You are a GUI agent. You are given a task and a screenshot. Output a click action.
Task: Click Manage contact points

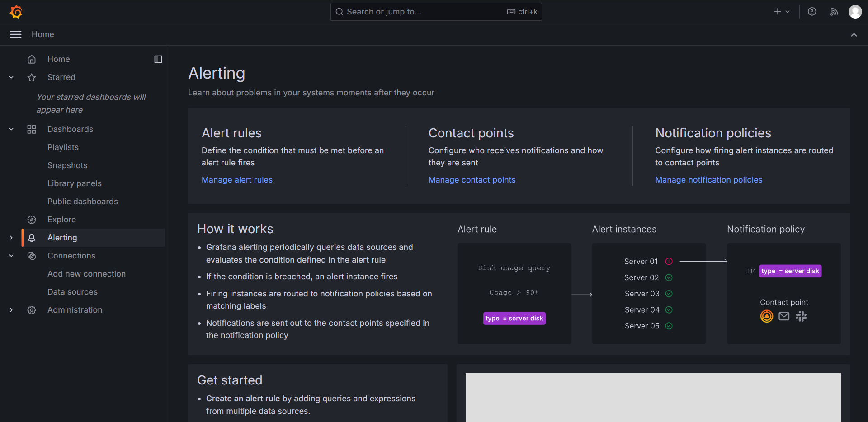[472, 180]
